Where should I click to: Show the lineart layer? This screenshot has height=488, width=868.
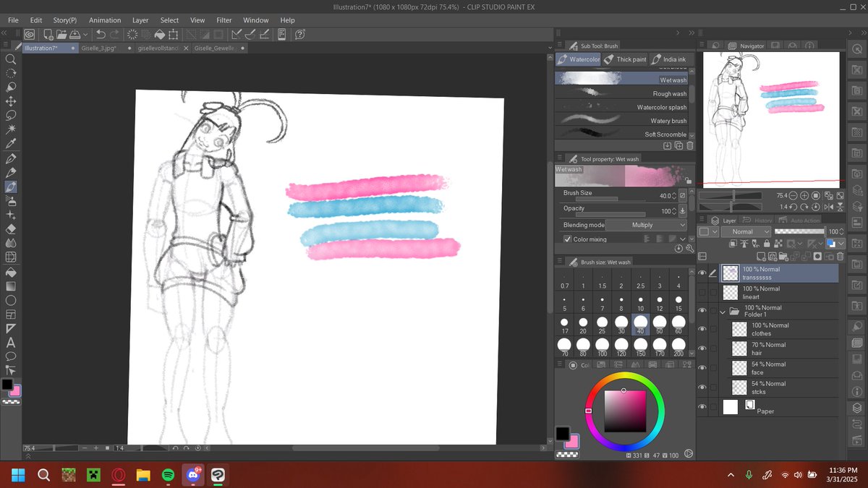coord(702,292)
